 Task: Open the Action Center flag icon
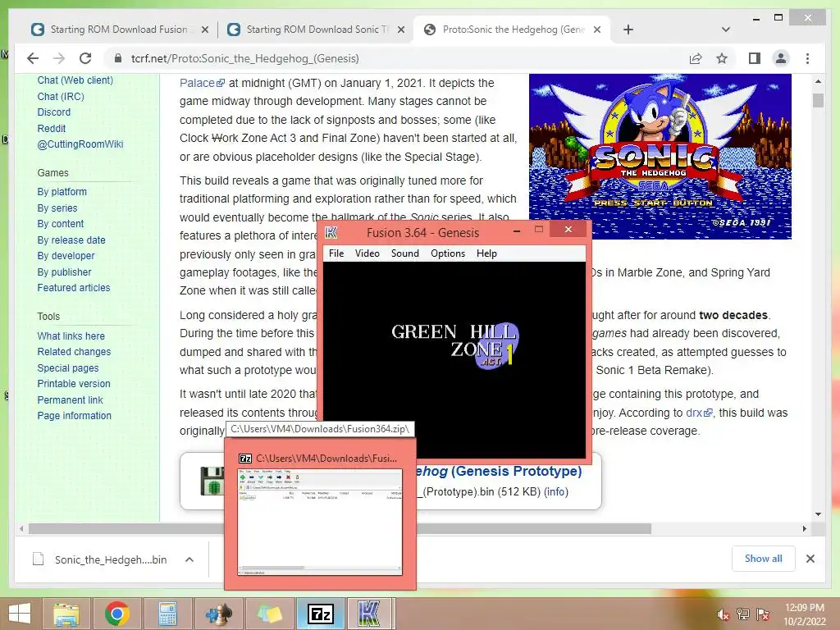[763, 615]
